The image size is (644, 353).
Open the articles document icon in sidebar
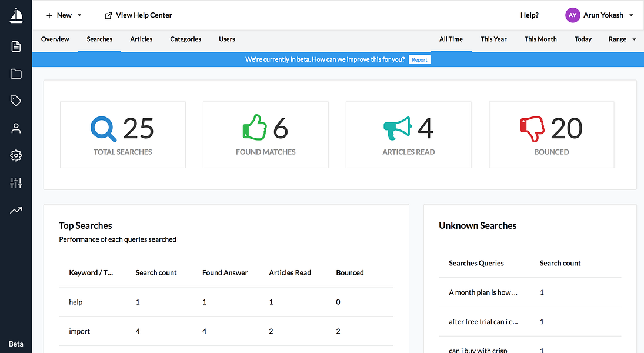tap(16, 46)
